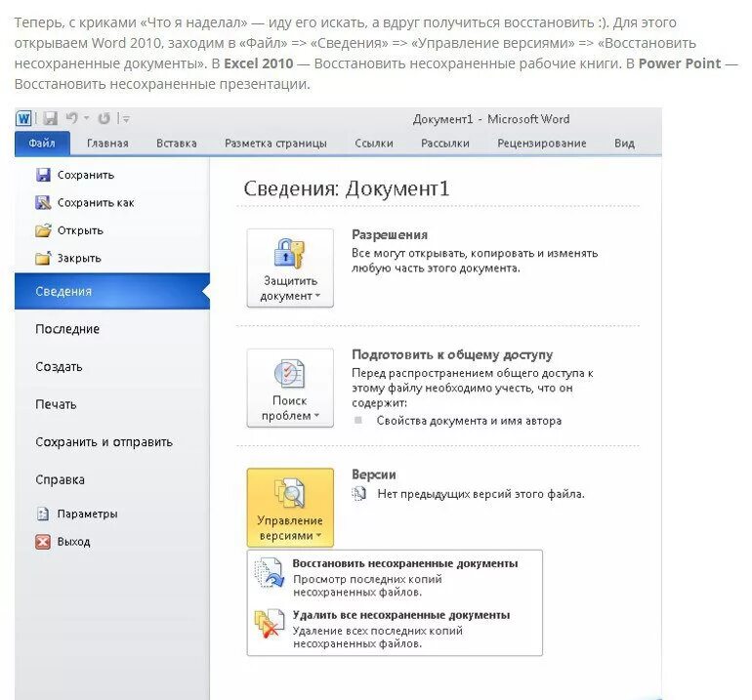The image size is (752, 700).
Task: Click the floppy disk icon next to Сохранить
Action: [x=43, y=175]
